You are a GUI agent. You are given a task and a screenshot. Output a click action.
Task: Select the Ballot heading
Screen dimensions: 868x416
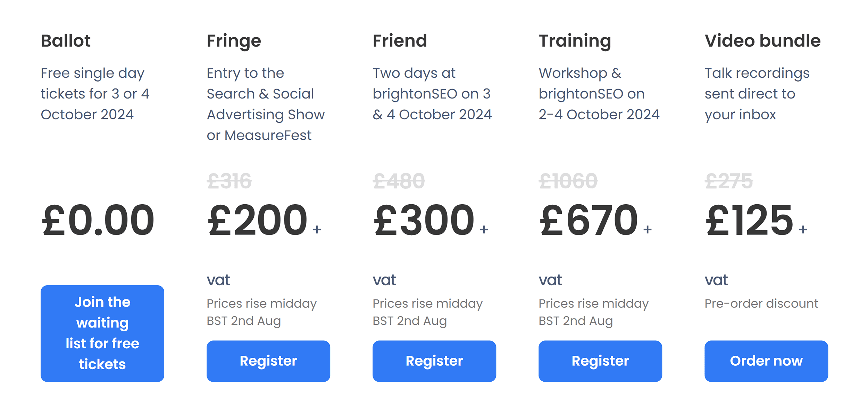pos(66,40)
